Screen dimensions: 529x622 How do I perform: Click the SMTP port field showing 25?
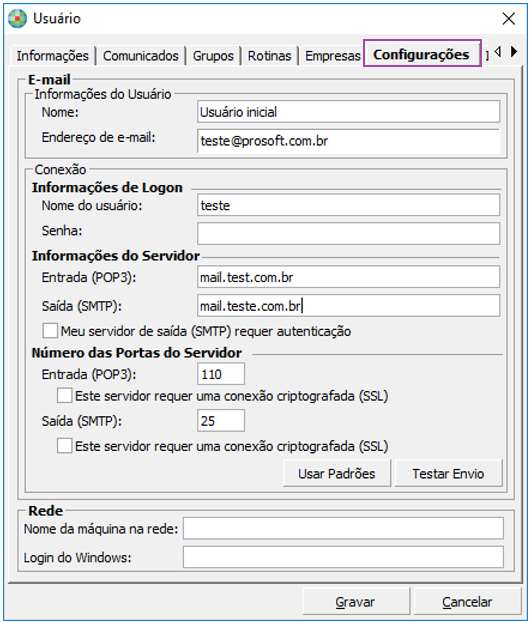pos(221,420)
